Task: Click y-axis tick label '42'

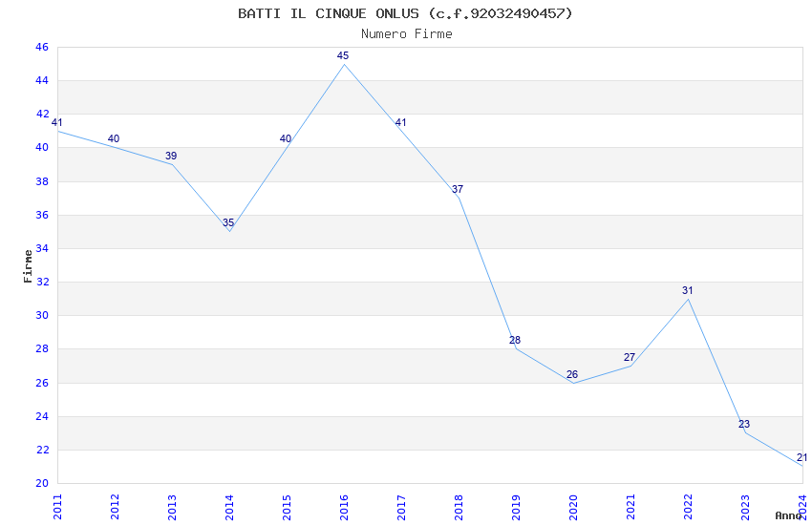Action: (x=42, y=114)
